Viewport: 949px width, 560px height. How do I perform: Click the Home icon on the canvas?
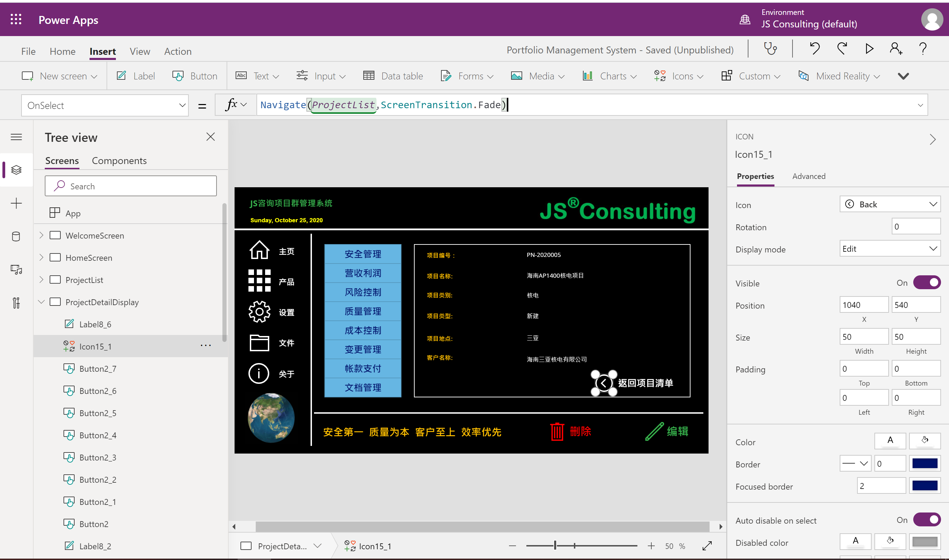(259, 250)
